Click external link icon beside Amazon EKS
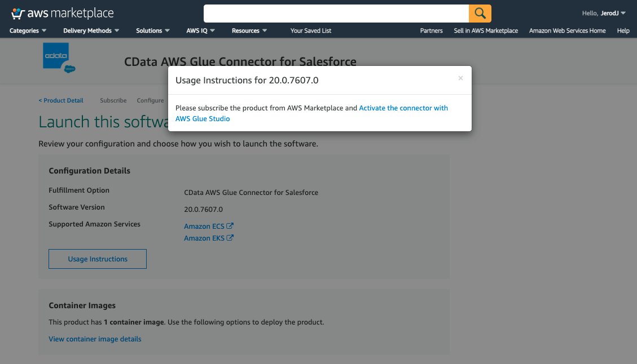 coord(230,238)
